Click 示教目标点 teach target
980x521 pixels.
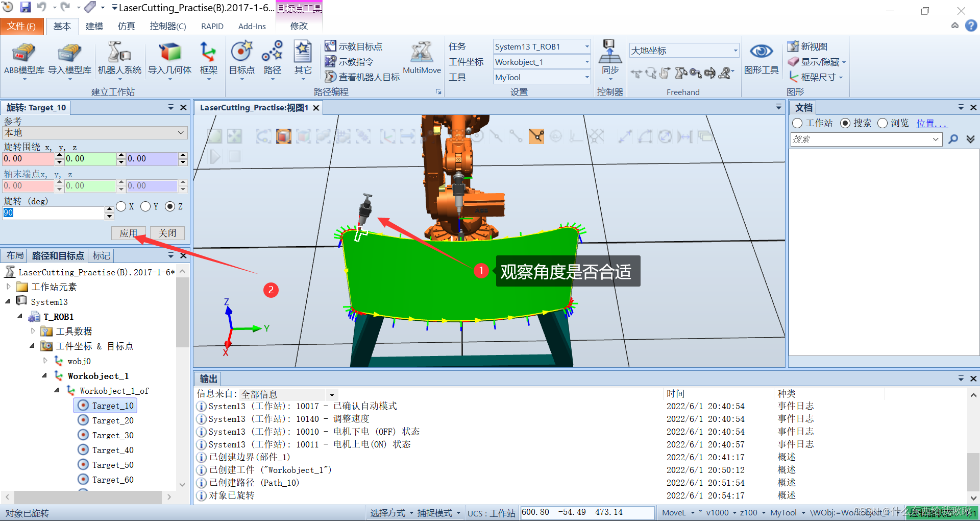pyautogui.click(x=354, y=46)
